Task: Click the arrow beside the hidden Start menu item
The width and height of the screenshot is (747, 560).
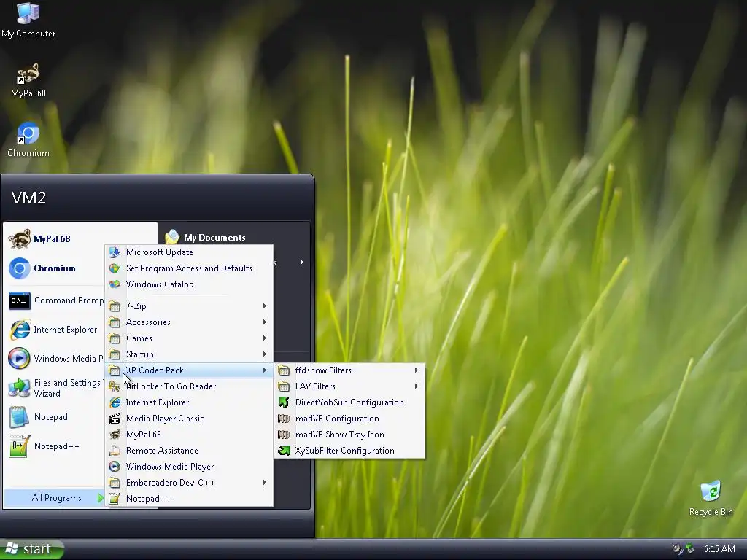Action: [x=301, y=262]
